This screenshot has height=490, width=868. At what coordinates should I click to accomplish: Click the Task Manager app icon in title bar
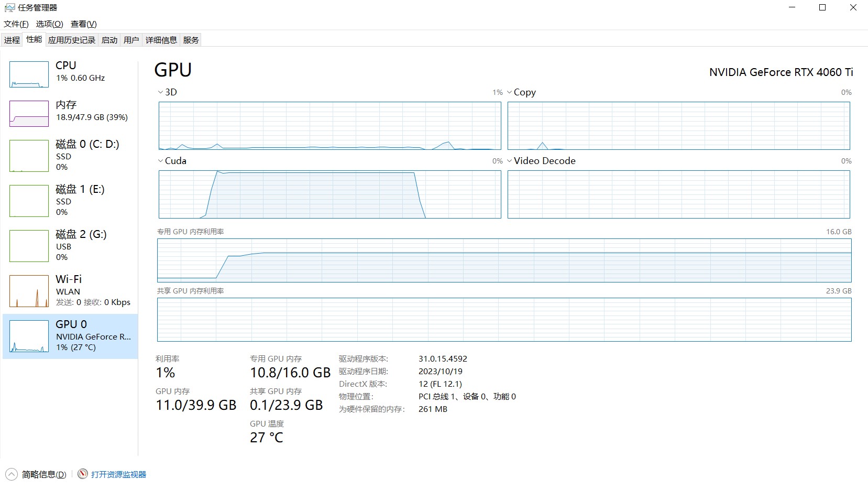[9, 7]
